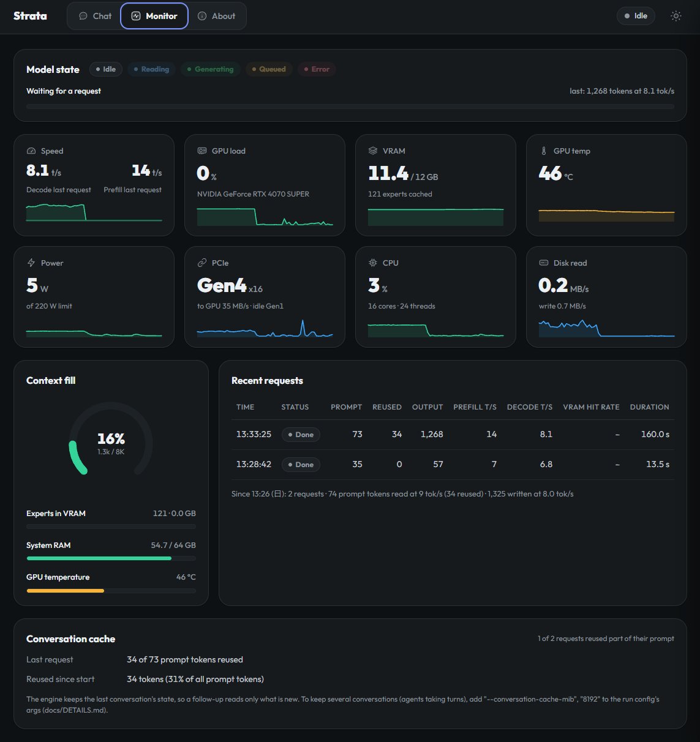Screen dimensions: 700x742
Task: Click the Generating model state badge
Action: pos(210,69)
